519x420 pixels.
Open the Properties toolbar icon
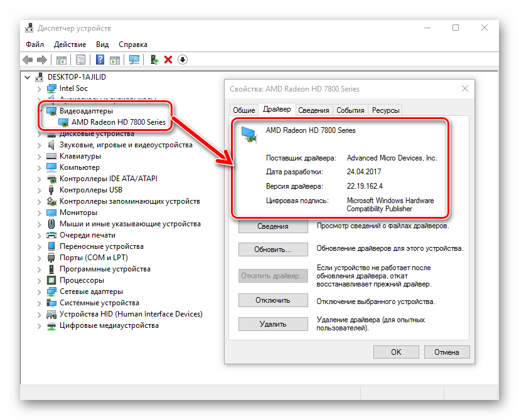[80, 60]
